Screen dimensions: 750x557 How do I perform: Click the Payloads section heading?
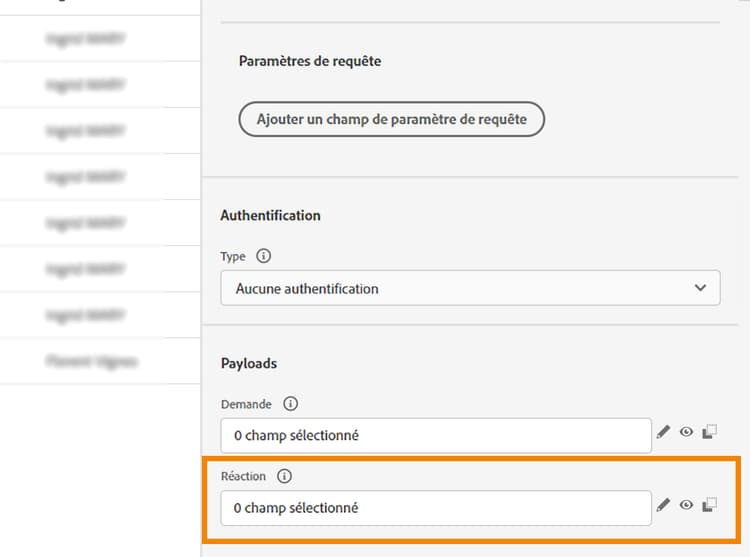[x=249, y=363]
